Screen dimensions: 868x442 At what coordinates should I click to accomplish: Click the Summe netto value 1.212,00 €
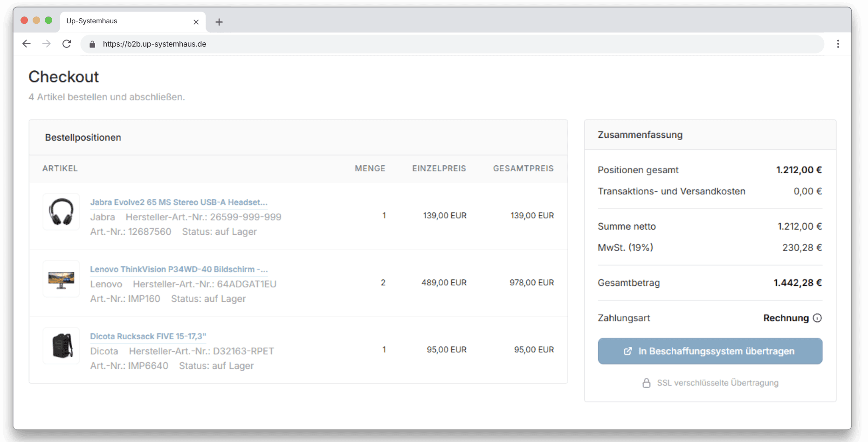(x=799, y=226)
